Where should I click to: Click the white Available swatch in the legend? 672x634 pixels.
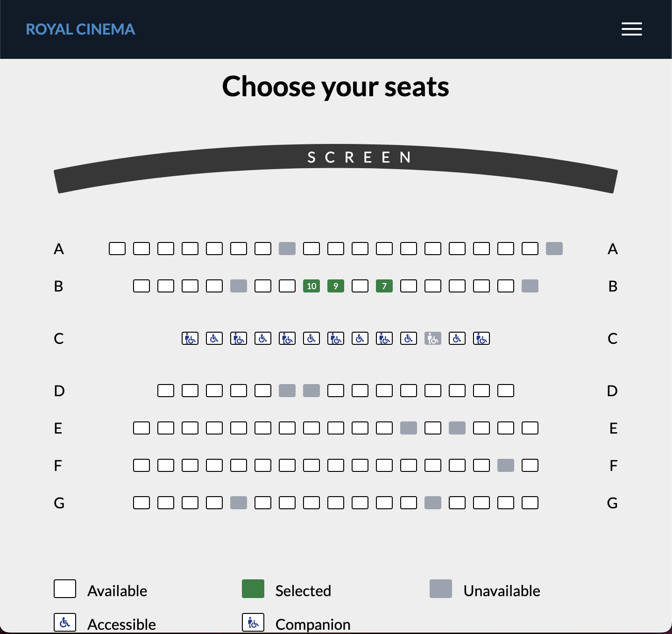(65, 589)
